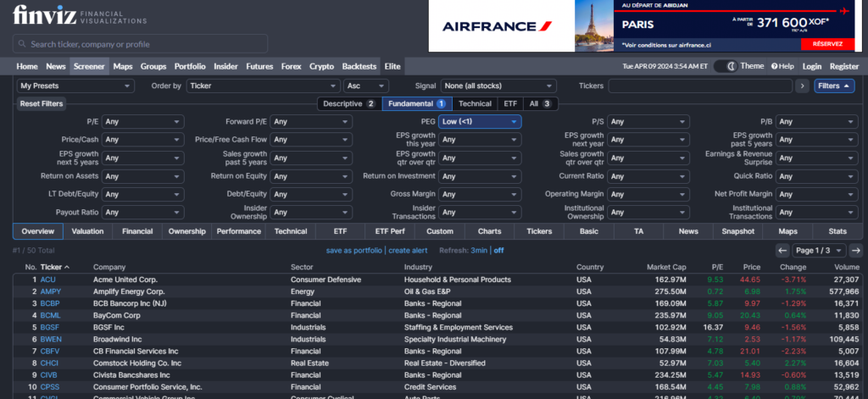
Task: Click the Reset Filters button
Action: click(x=42, y=103)
